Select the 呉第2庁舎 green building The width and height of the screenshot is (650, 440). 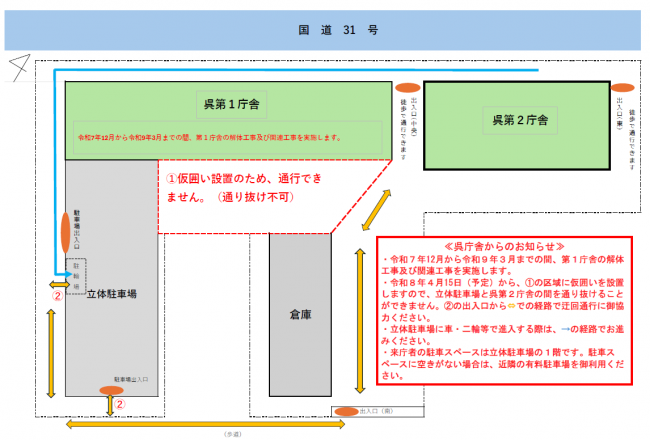517,120
